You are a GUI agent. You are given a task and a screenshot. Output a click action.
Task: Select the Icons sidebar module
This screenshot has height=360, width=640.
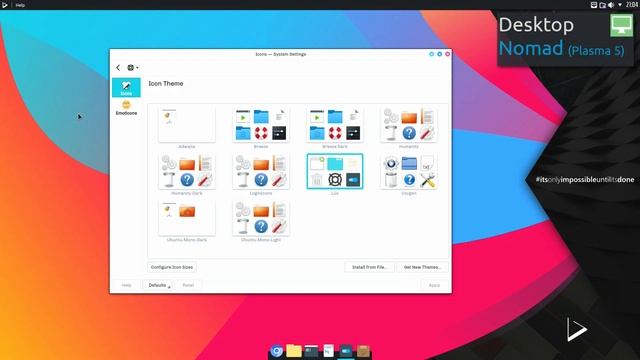126,87
